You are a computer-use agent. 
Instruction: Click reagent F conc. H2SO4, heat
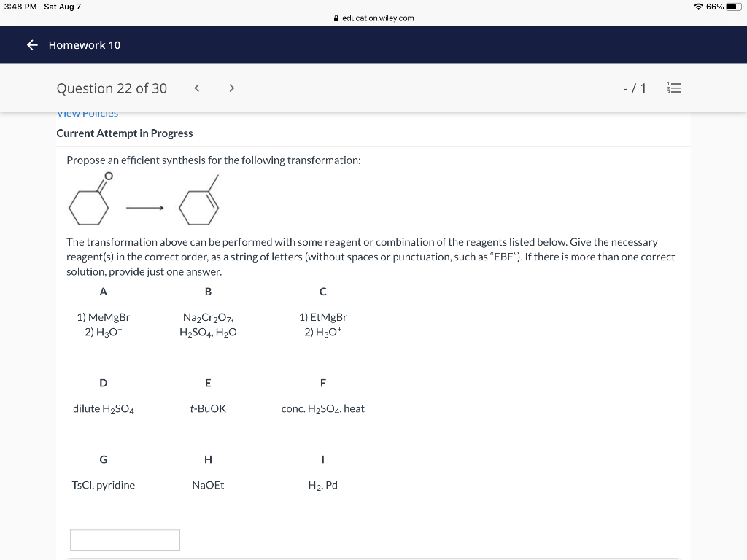pos(323,409)
